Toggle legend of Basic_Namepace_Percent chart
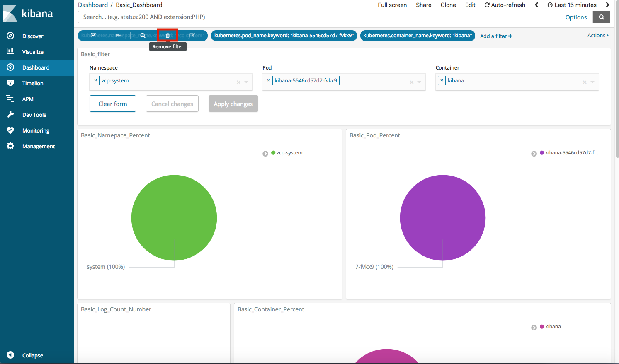 [265, 154]
